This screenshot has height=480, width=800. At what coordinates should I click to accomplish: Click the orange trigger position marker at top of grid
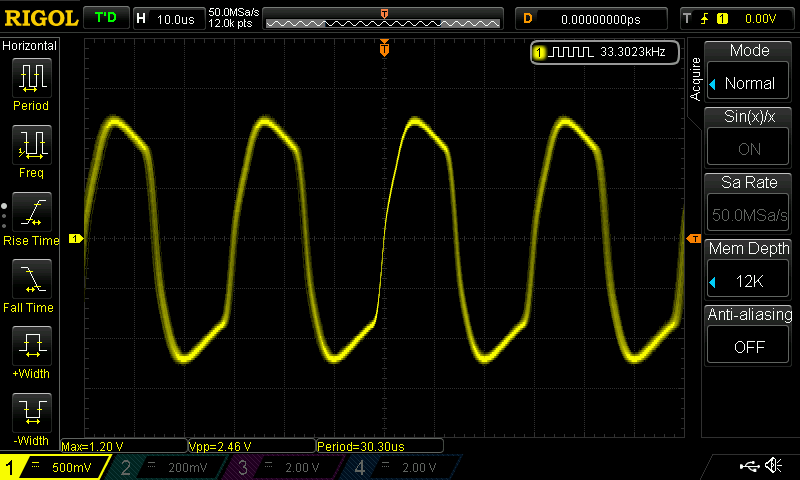(x=384, y=48)
